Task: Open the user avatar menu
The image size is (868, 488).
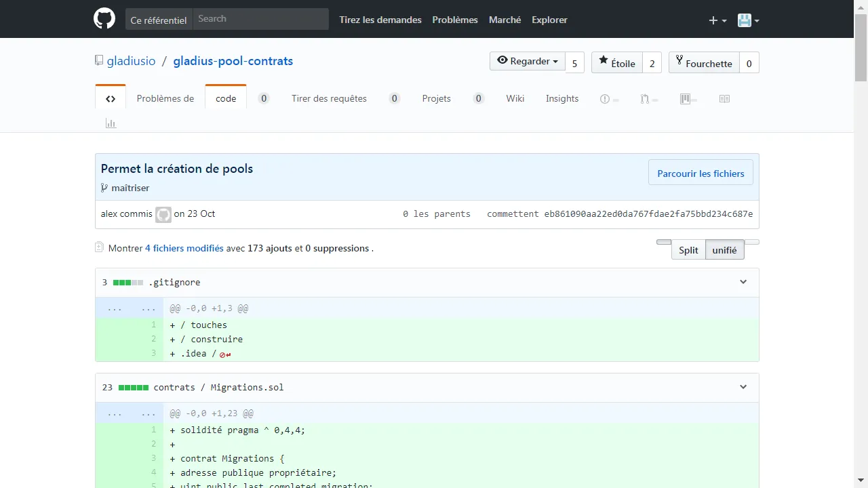Action: click(748, 20)
